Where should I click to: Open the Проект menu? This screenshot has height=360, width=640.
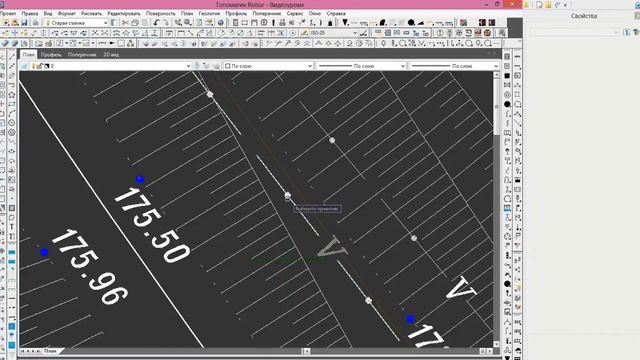(x=8, y=13)
